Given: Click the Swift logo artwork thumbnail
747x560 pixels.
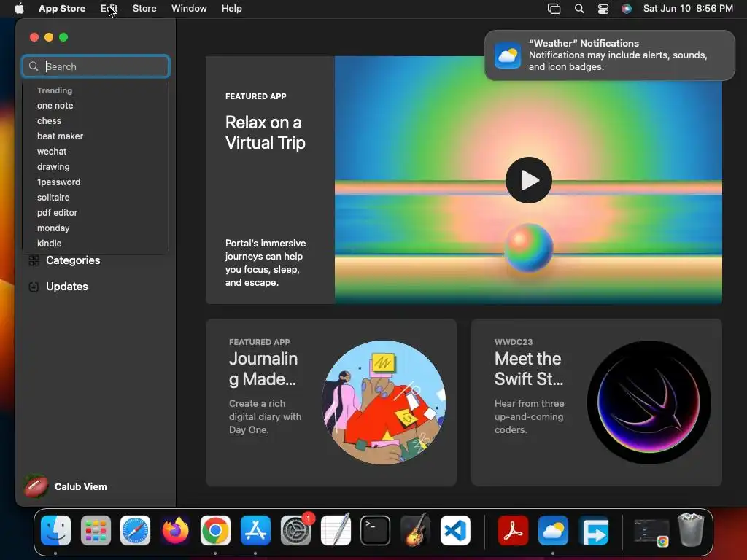Looking at the screenshot, I should pyautogui.click(x=649, y=402).
